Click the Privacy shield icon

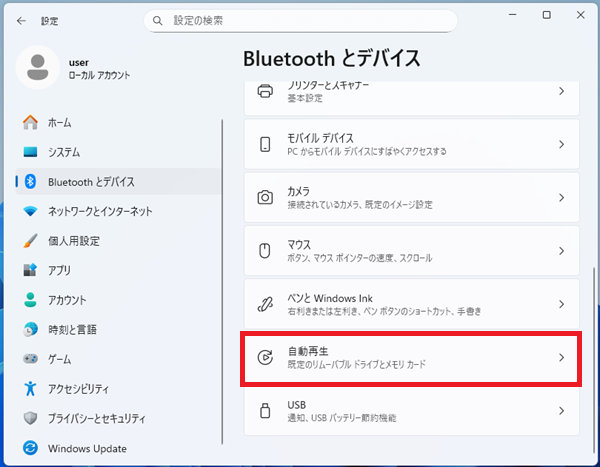tap(30, 418)
